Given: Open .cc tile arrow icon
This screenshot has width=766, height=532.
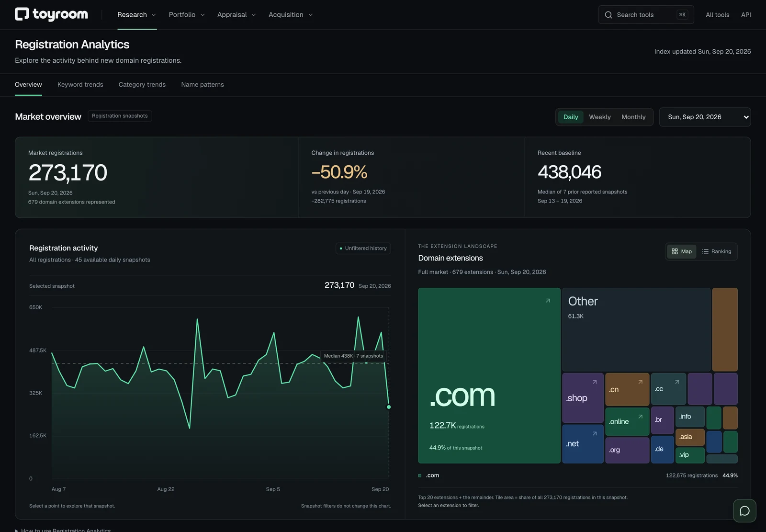Looking at the screenshot, I should [x=677, y=382].
